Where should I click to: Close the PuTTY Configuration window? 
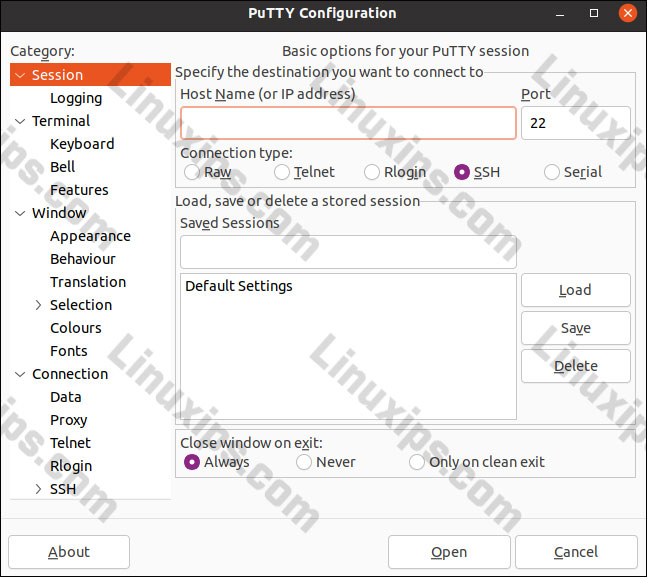[x=628, y=14]
